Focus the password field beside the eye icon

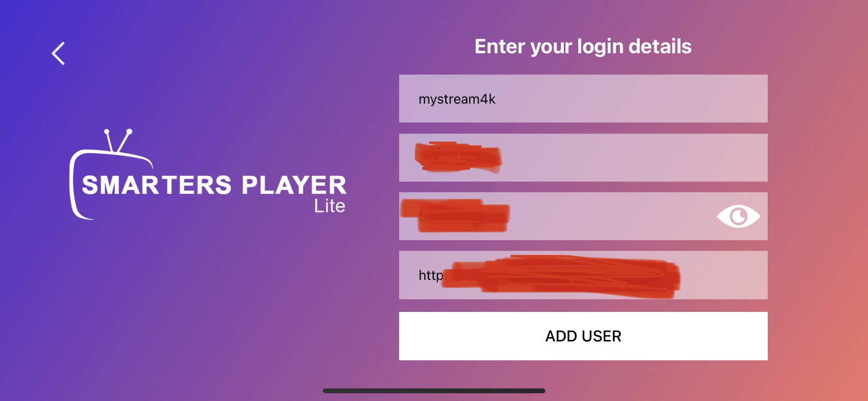(583, 216)
